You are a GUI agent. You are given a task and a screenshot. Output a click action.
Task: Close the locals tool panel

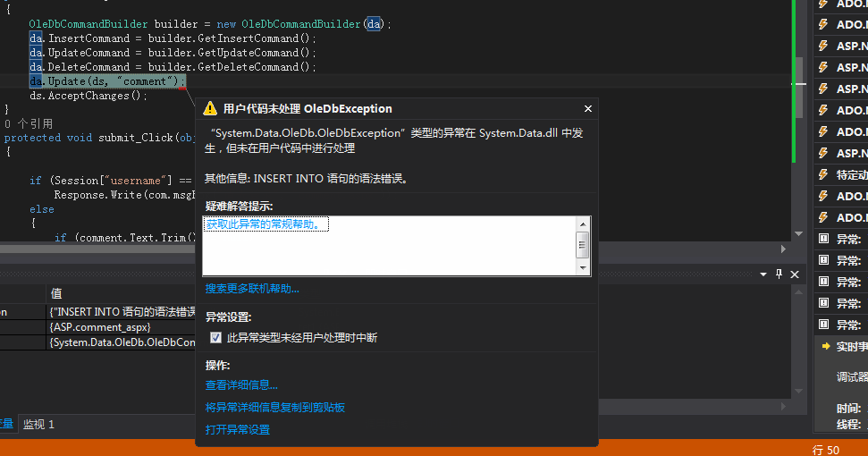tap(795, 274)
